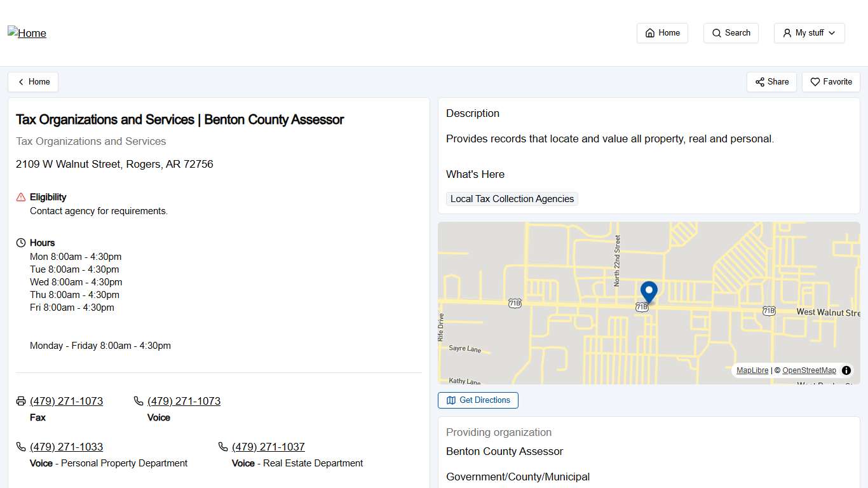Click the Share icon
The width and height of the screenshot is (868, 488).
(x=761, y=82)
